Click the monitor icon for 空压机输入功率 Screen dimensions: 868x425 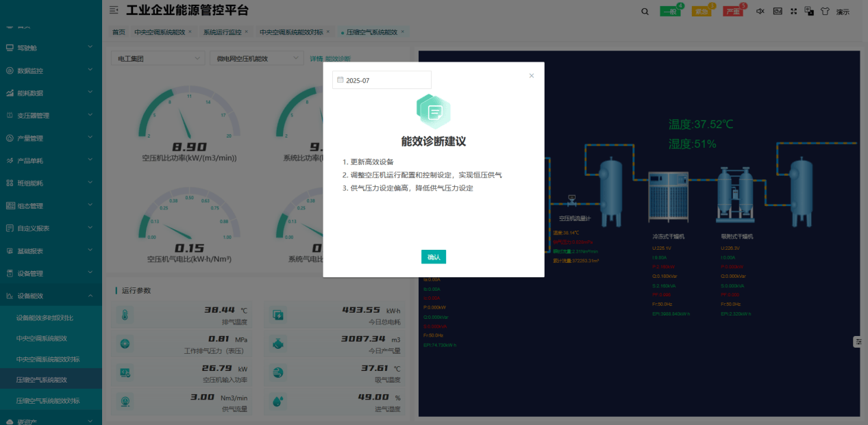point(125,372)
